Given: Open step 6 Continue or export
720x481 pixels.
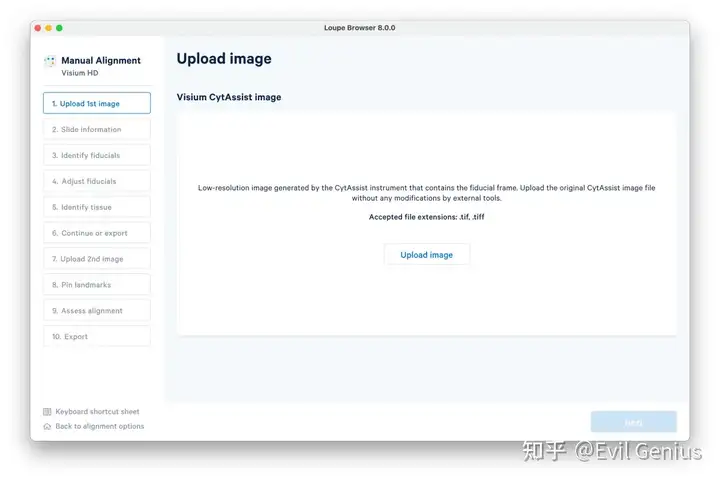Looking at the screenshot, I should 97,233.
